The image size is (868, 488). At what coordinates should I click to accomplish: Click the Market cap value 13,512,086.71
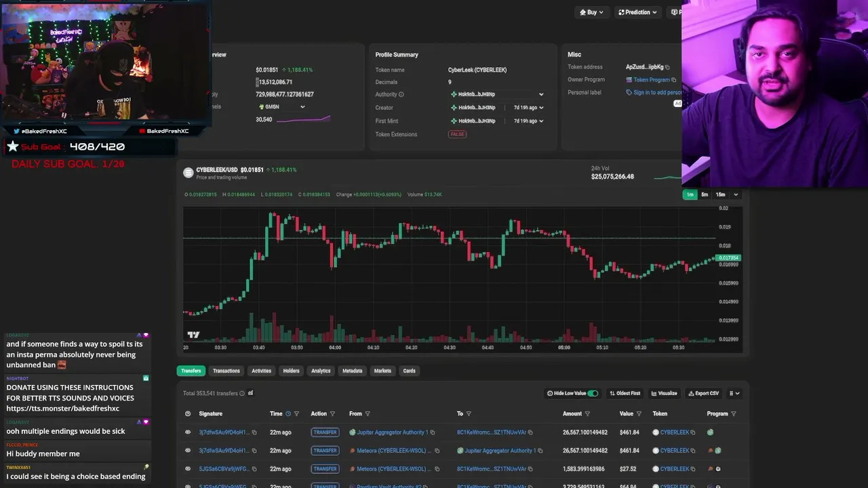point(276,82)
